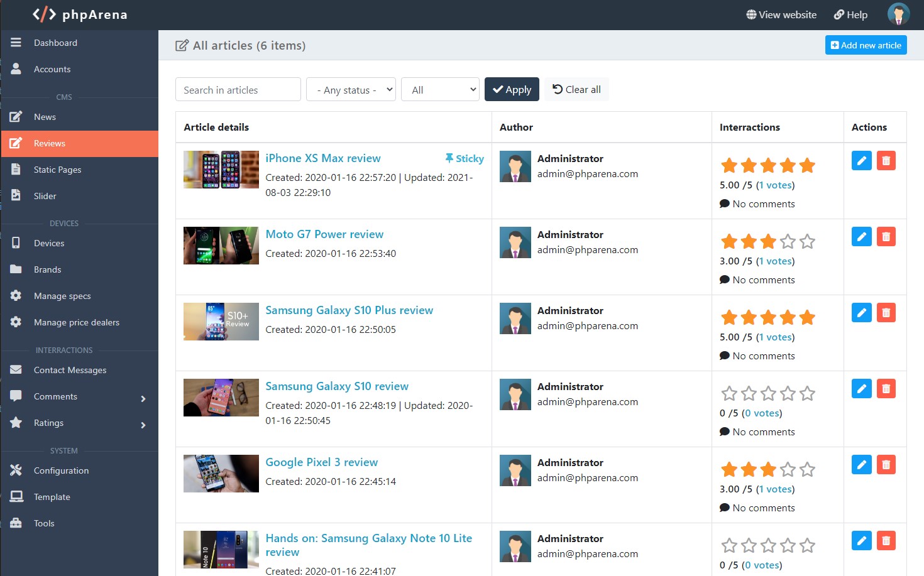Edit the iPhone XS Max review
The width and height of the screenshot is (924, 576).
pos(861,160)
